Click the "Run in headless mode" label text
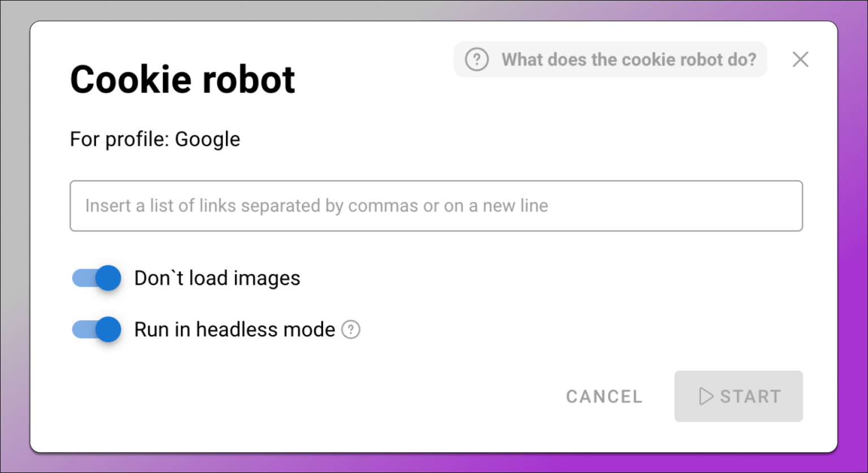The height and width of the screenshot is (473, 868). [235, 329]
